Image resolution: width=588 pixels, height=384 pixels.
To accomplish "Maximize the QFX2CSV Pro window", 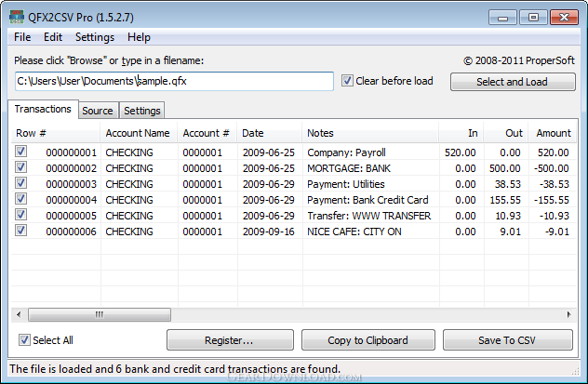I will [x=533, y=18].
